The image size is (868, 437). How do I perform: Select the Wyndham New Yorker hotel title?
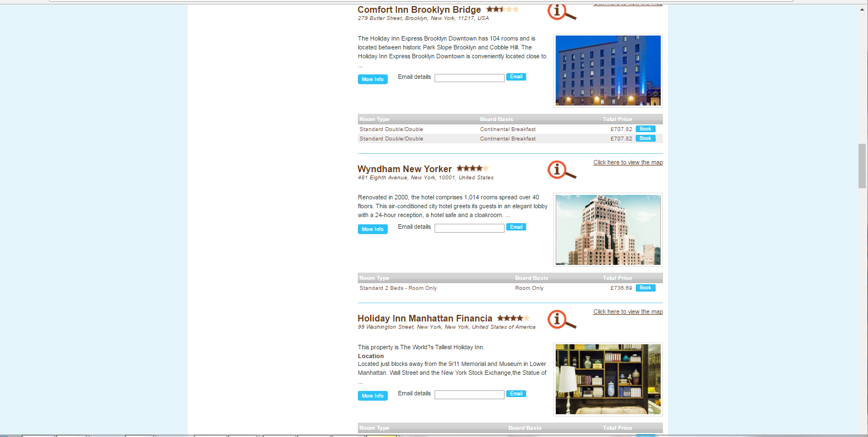405,169
